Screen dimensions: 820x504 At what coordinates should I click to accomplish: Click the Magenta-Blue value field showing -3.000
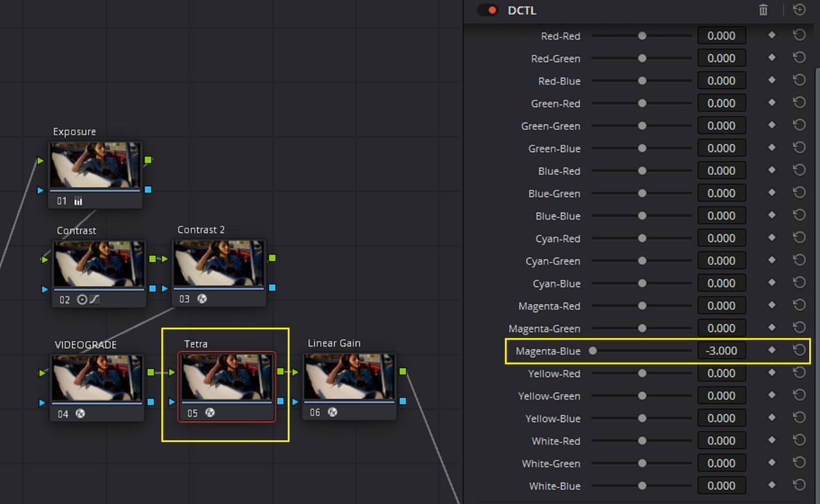(721, 350)
